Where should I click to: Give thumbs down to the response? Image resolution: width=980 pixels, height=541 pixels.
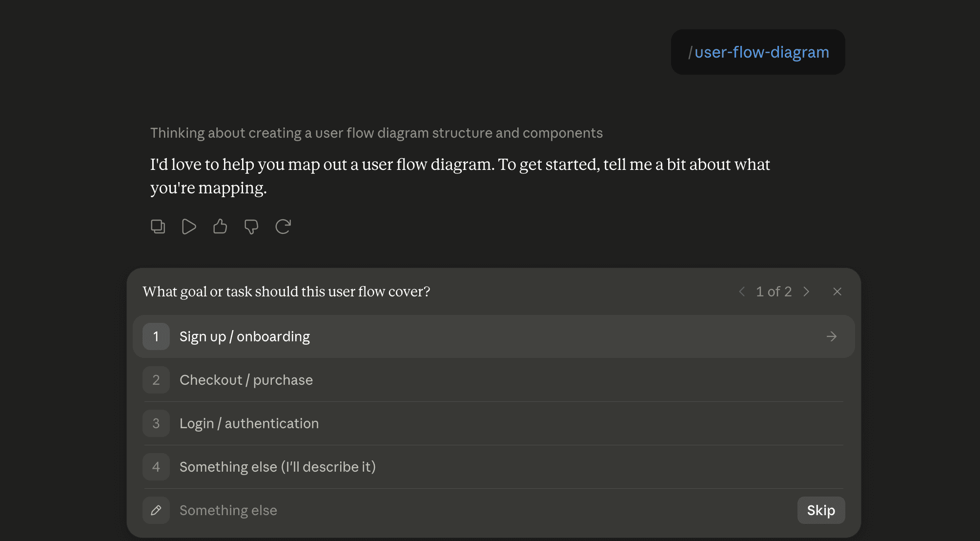click(251, 227)
